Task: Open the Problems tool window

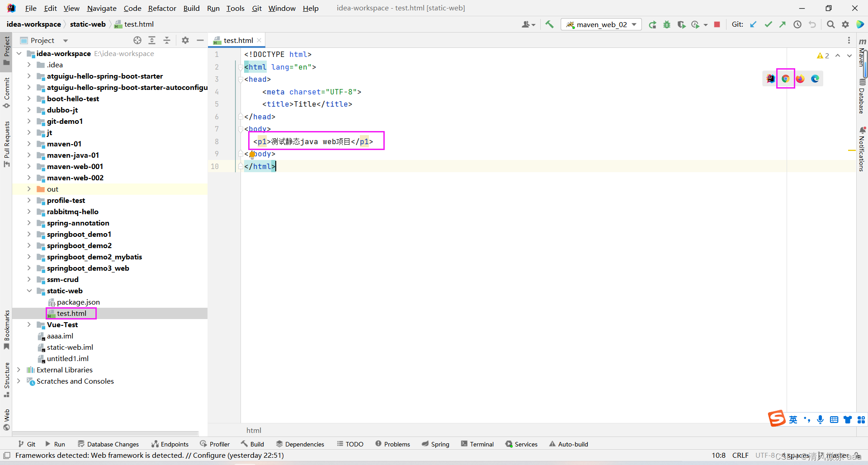Action: coord(393,444)
